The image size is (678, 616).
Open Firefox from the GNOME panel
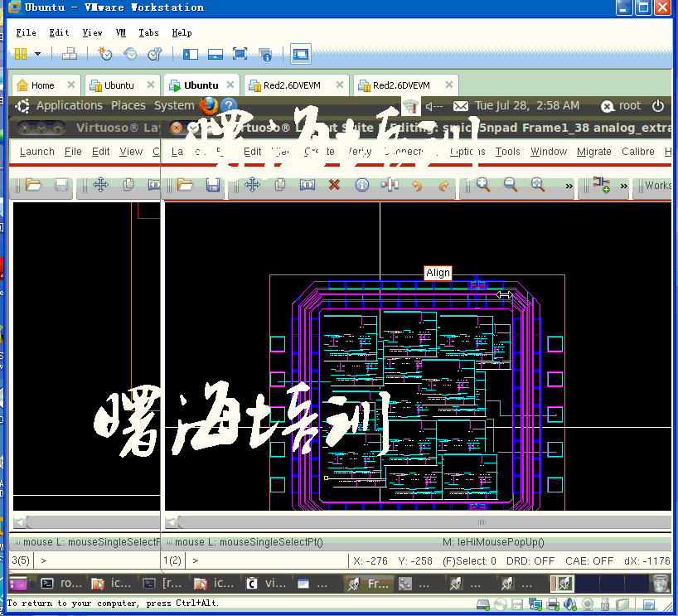coord(210,105)
